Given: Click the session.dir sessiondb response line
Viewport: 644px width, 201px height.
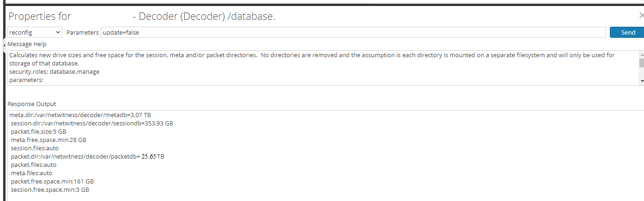Looking at the screenshot, I should point(92,123).
